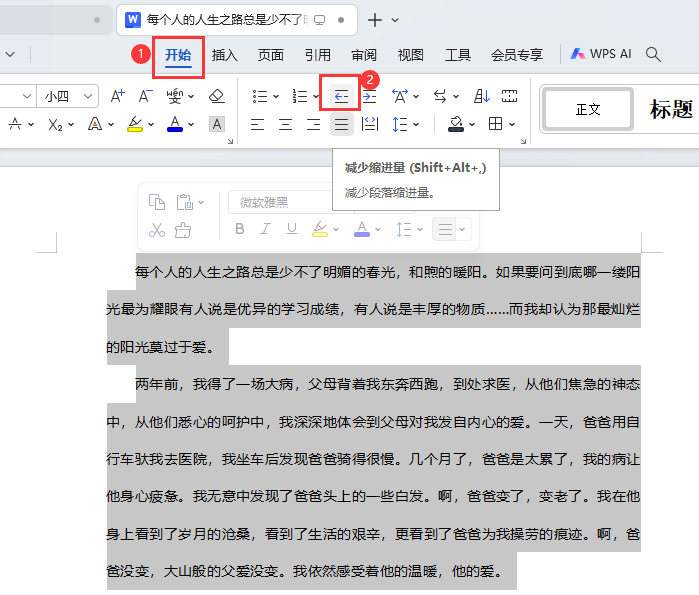Clear formatting with eraser icon
699x595 pixels.
click(217, 96)
